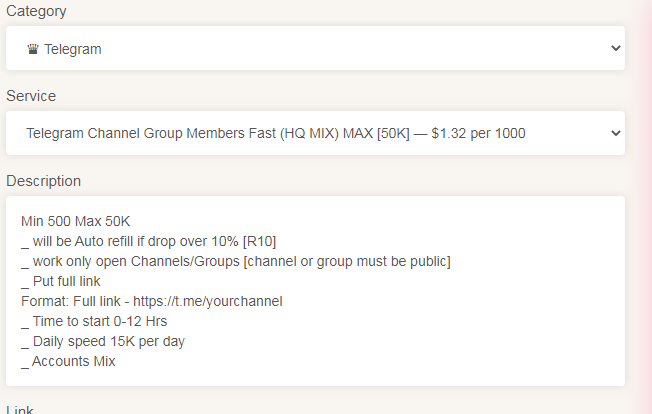Viewport: 652px width, 414px height.
Task: Open the Service dropdown for Telegram members
Action: coord(300,133)
